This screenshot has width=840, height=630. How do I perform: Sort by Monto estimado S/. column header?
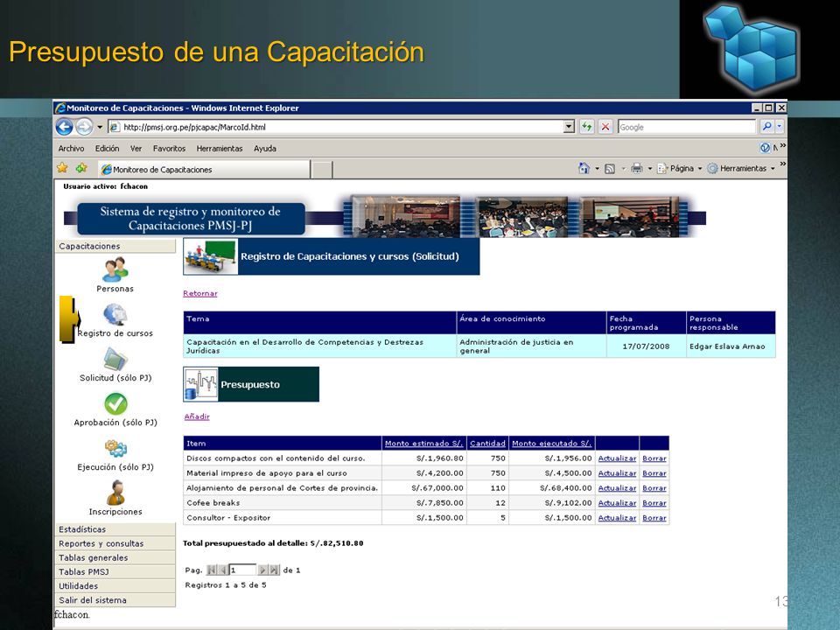point(423,444)
